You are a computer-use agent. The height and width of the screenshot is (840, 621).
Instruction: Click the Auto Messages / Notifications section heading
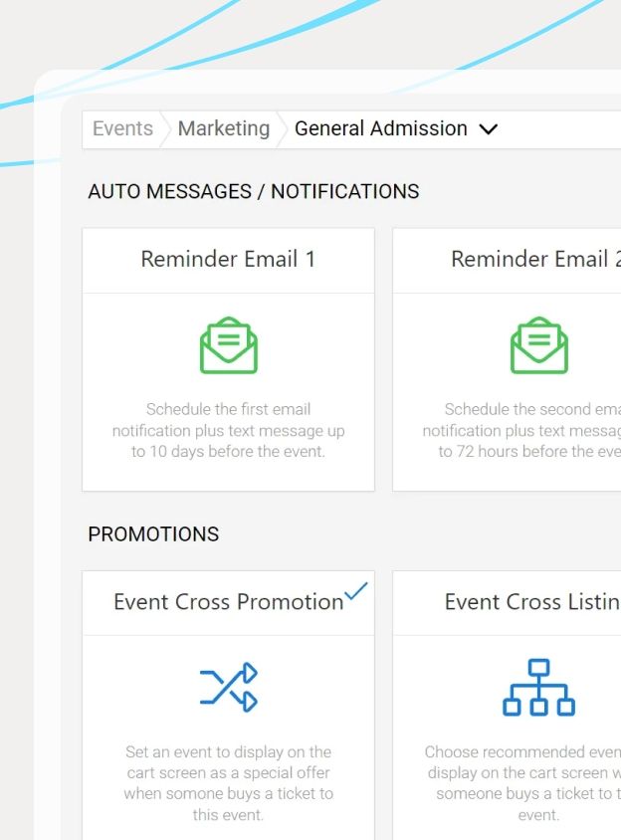click(254, 191)
